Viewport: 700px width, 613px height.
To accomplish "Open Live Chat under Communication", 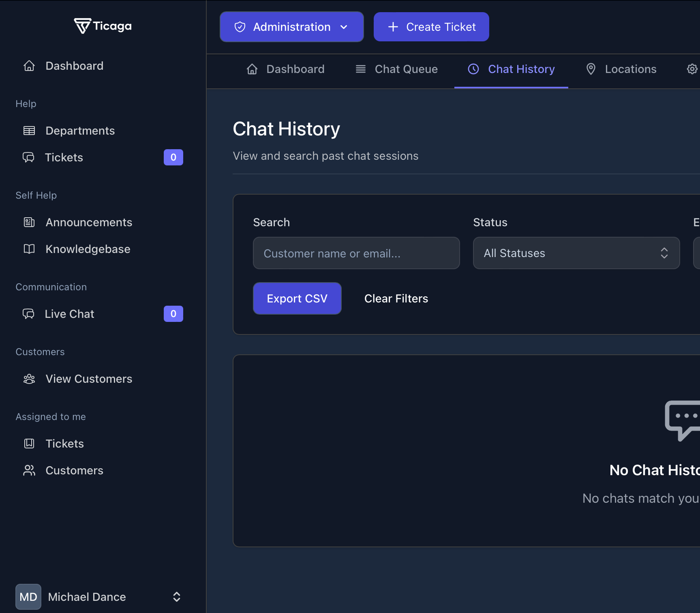I will 69,313.
